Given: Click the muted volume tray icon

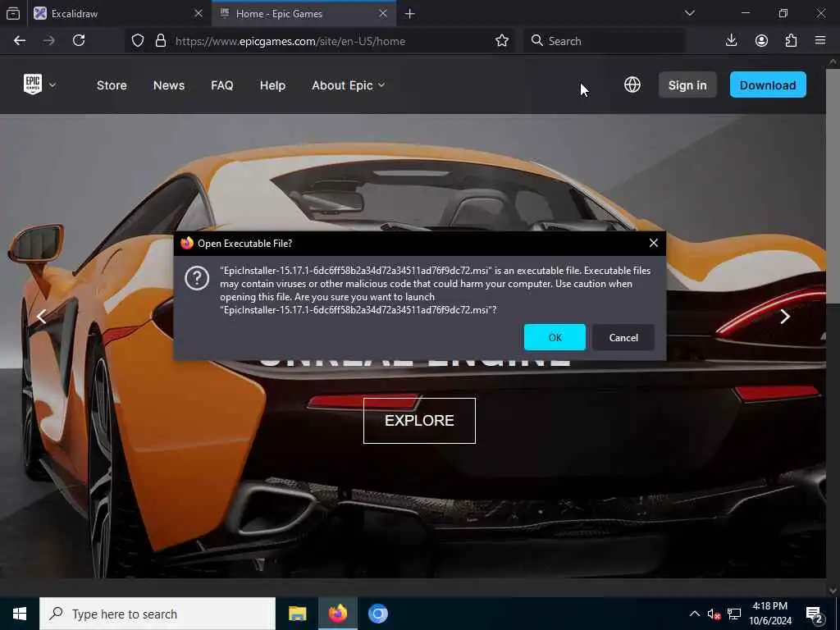Looking at the screenshot, I should [714, 614].
